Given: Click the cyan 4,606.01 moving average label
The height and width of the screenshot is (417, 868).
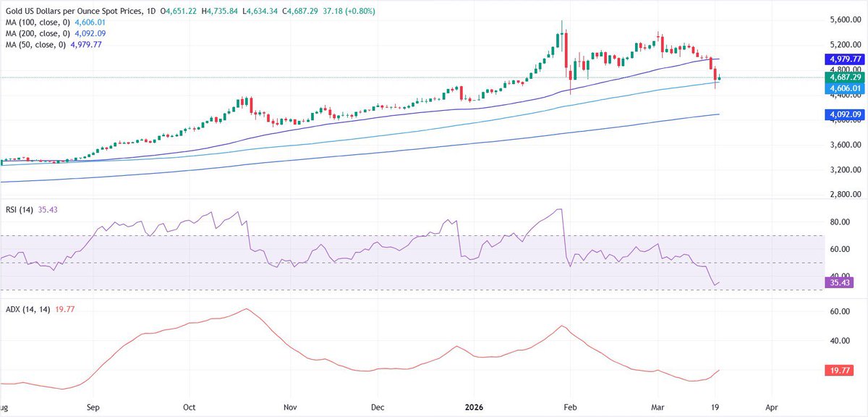Looking at the screenshot, I should 843,87.
